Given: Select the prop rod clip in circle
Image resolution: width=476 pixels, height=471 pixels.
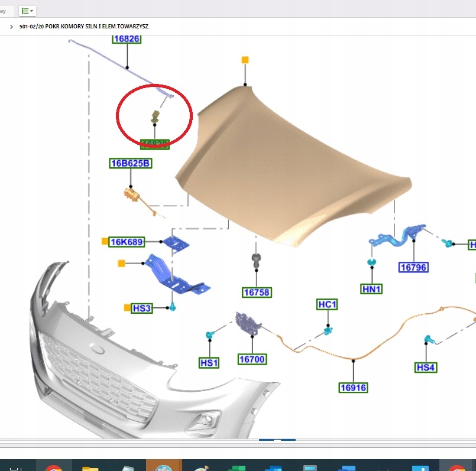Looking at the screenshot, I should [x=155, y=117].
